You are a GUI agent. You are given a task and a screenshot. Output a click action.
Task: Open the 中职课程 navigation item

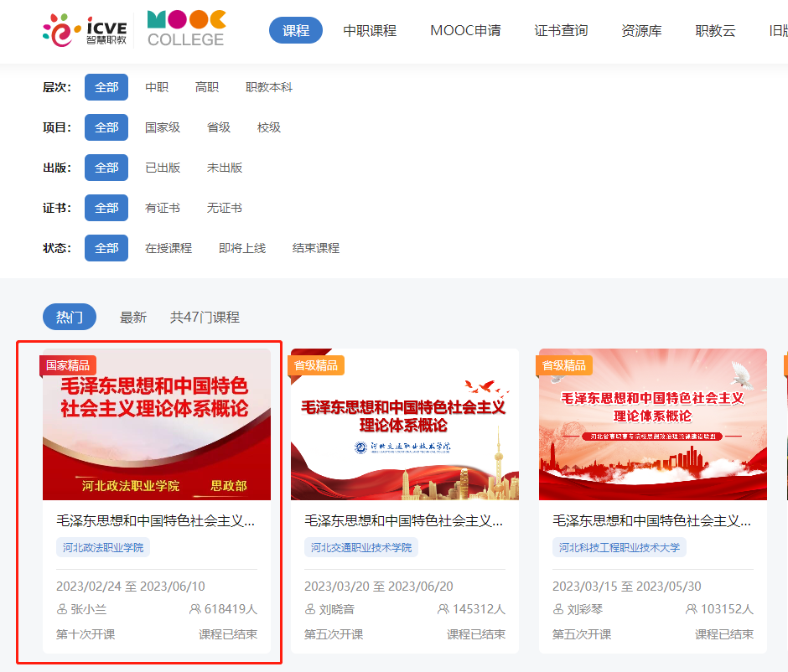370,30
